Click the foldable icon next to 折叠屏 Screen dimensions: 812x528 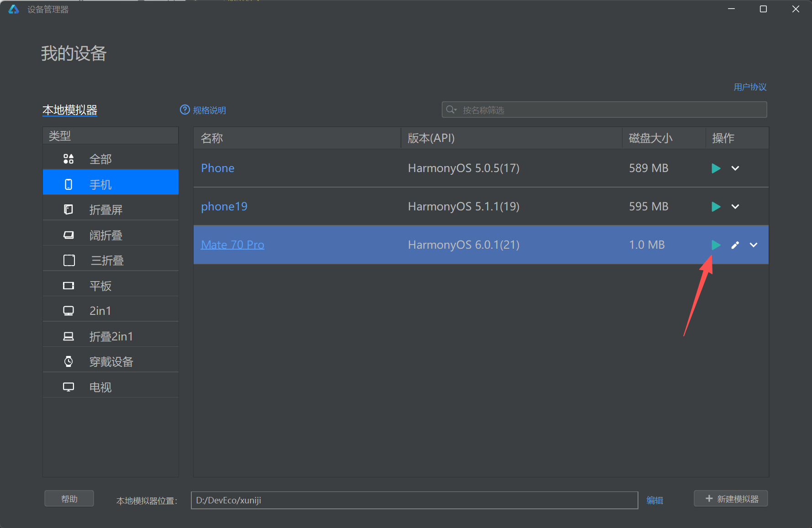tap(69, 209)
